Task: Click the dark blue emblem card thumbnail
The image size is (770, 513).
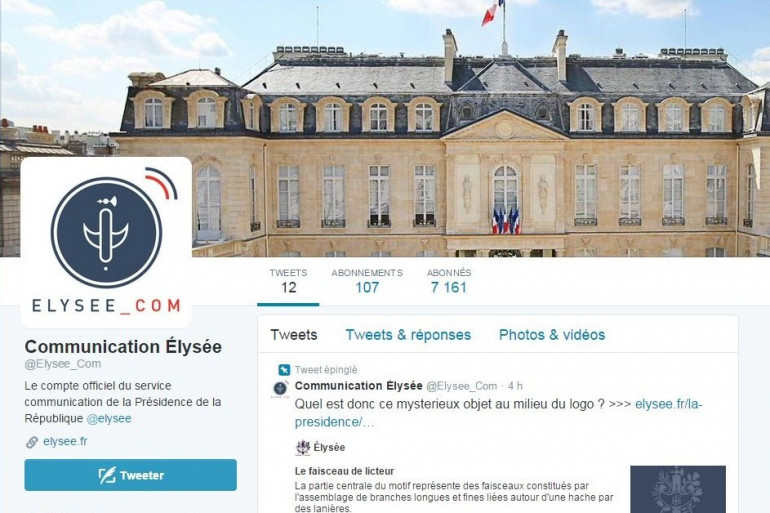Action: (x=678, y=489)
